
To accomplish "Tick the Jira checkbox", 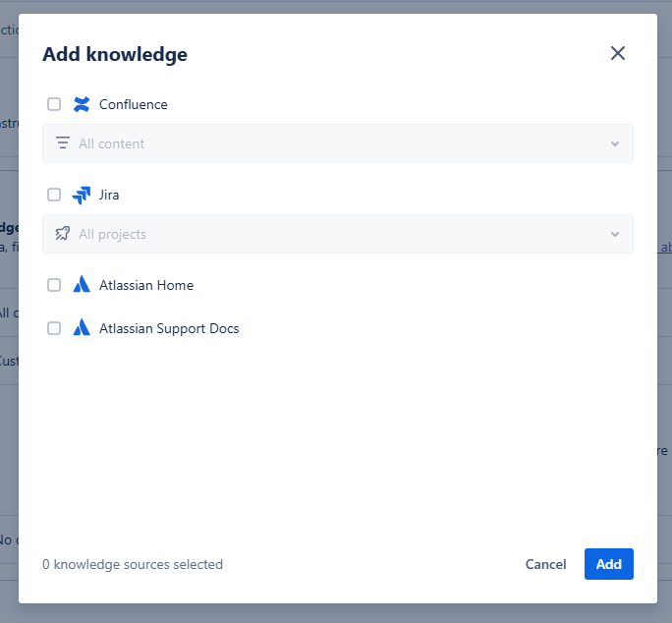I will [x=54, y=195].
